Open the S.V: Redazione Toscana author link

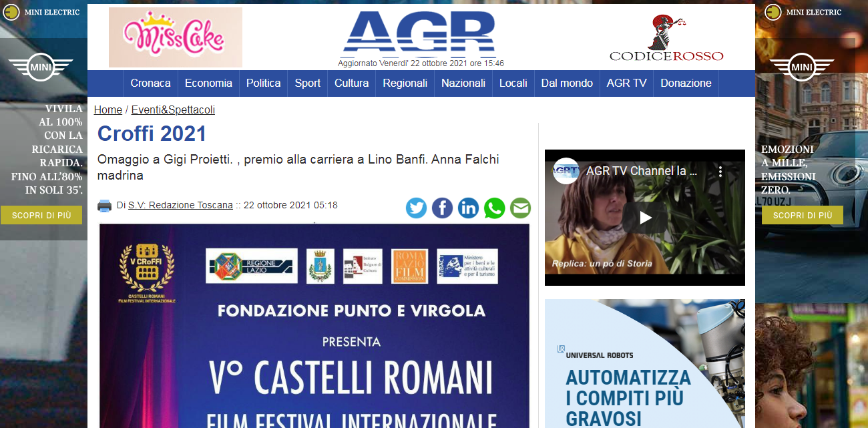coord(180,205)
